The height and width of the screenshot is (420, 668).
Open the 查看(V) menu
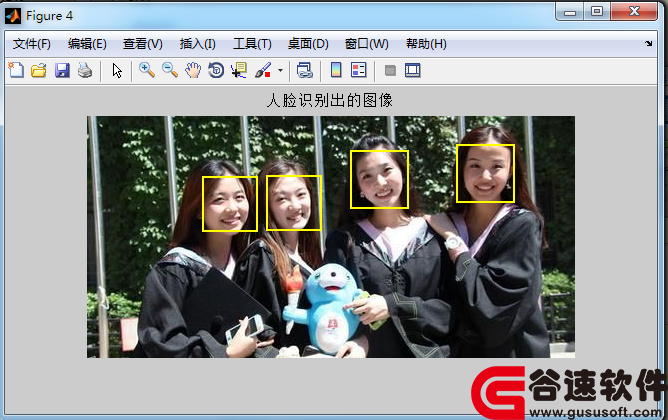pos(143,43)
